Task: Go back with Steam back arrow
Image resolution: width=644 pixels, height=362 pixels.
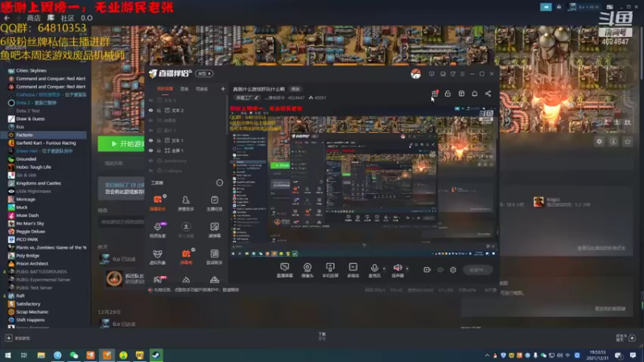Action: point(6,18)
